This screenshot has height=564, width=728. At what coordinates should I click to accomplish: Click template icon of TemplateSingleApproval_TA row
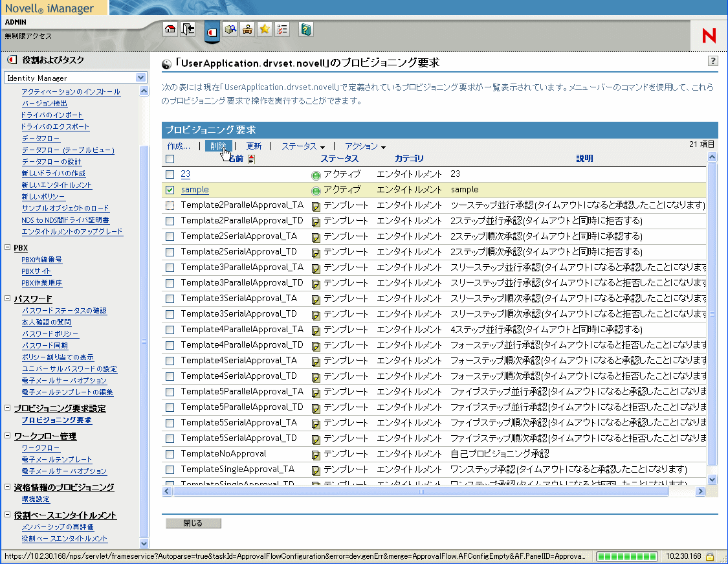(316, 471)
